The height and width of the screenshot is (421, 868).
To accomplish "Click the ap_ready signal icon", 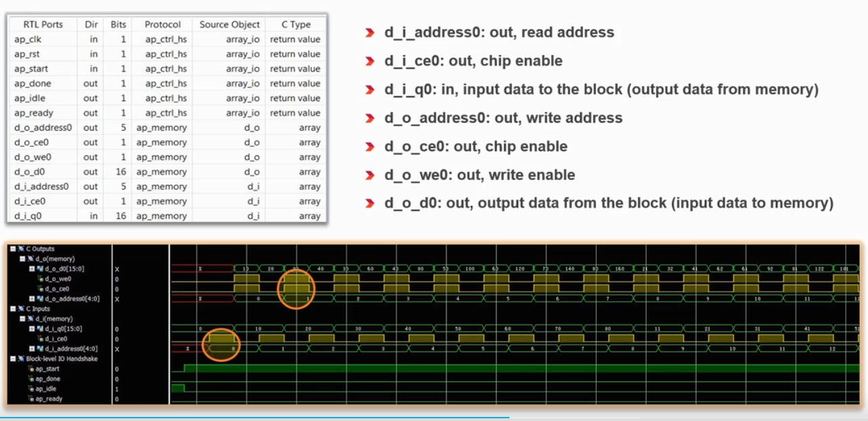I will click(x=30, y=399).
